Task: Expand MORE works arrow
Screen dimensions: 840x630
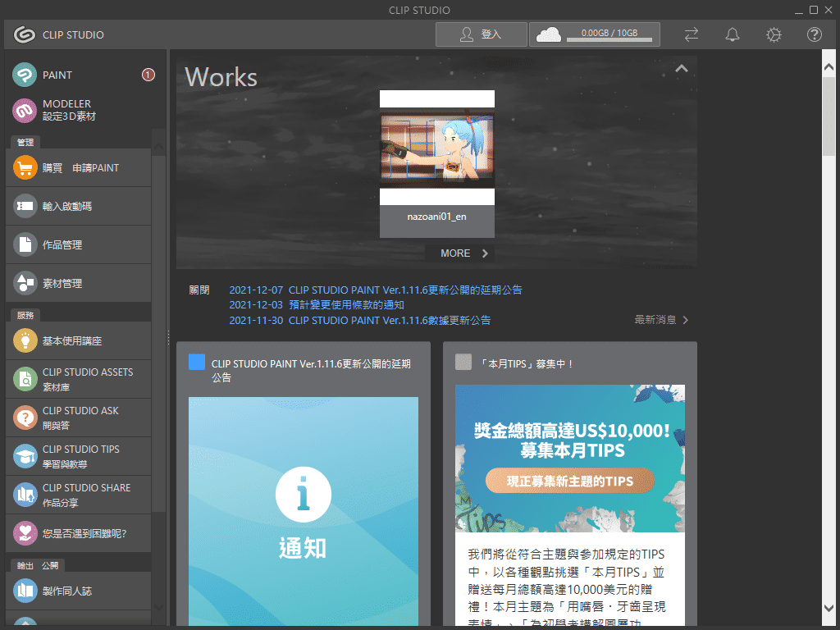Action: click(x=485, y=253)
